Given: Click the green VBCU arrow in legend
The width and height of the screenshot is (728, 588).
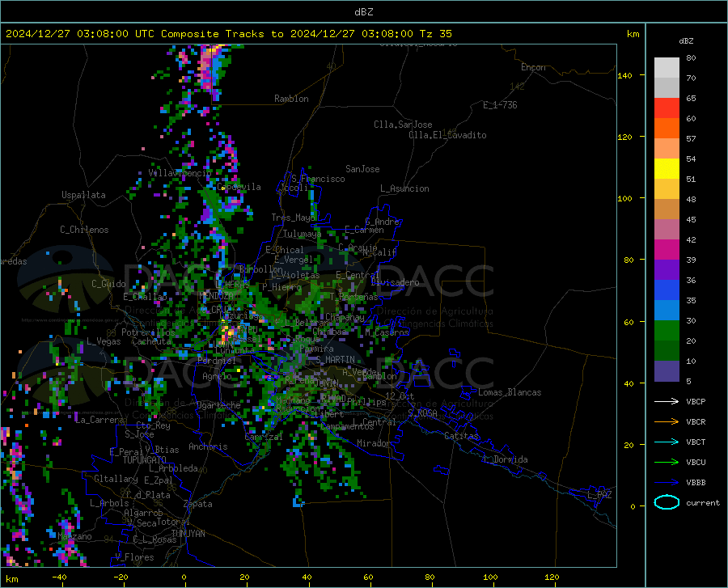Looking at the screenshot, I should point(667,463).
